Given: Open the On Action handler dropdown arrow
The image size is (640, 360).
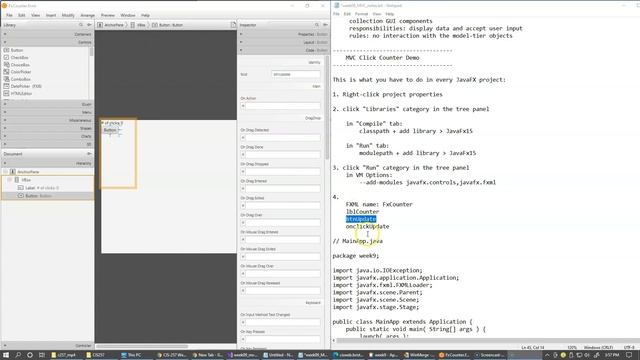Looking at the screenshot, I should click(x=243, y=106).
